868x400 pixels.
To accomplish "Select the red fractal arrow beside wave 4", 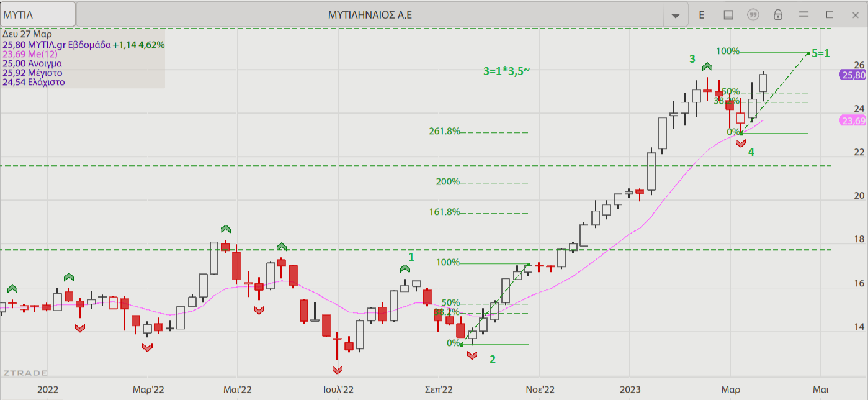I will click(740, 143).
